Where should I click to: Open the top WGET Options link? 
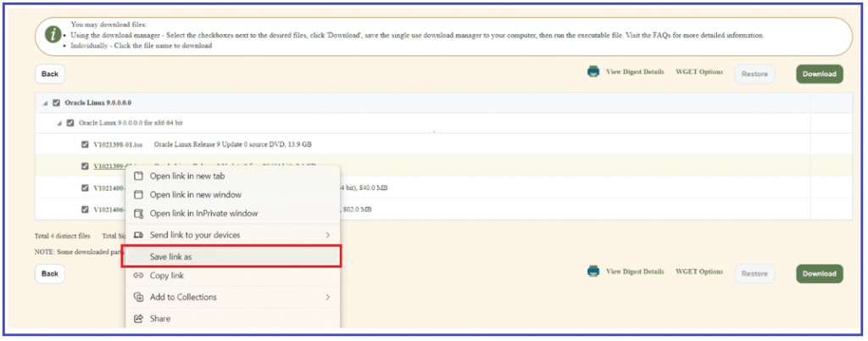[699, 72]
